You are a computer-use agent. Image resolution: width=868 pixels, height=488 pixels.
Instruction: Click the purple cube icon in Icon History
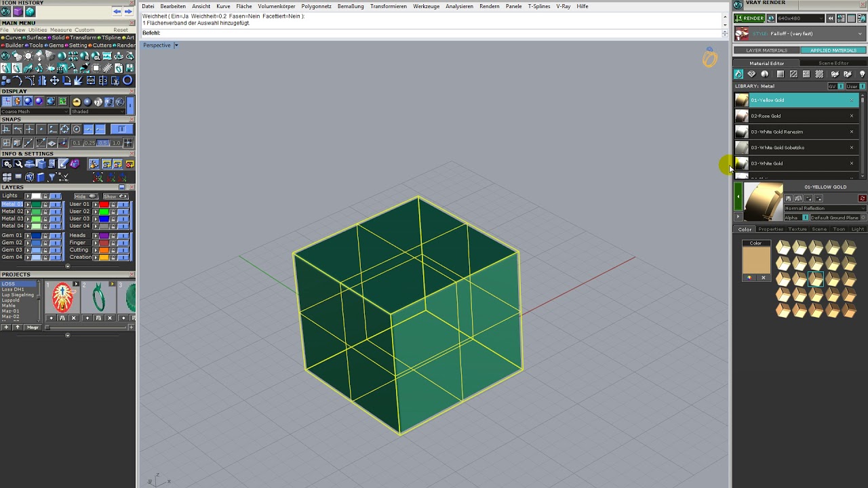[x=18, y=12]
